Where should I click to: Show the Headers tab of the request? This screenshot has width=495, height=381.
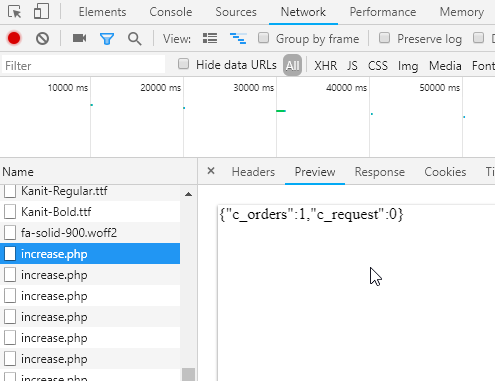point(253,172)
